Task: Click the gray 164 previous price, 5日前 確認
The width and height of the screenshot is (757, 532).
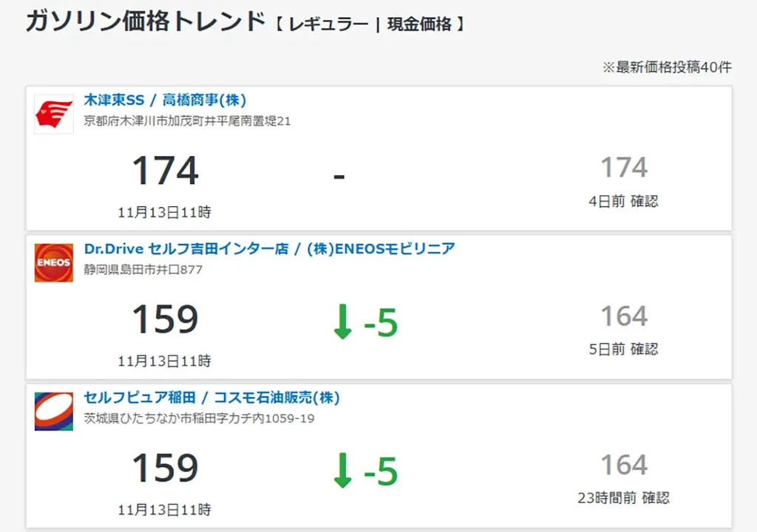Action: pos(623,317)
